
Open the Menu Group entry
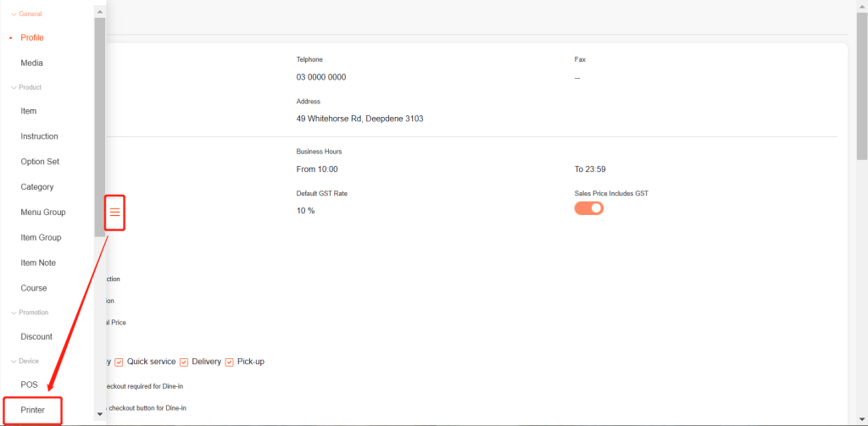click(42, 213)
